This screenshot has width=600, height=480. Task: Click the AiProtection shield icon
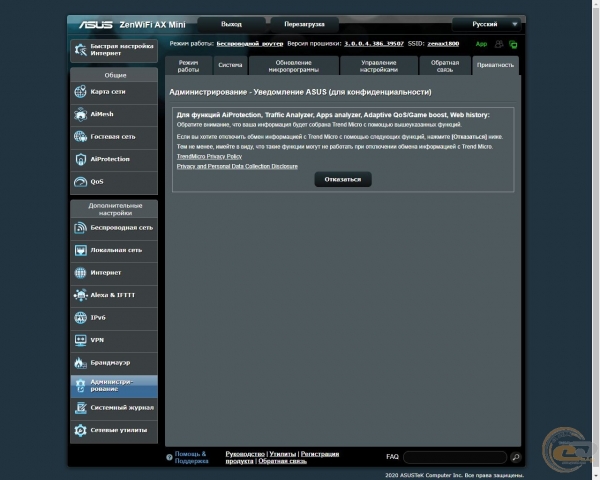point(80,159)
